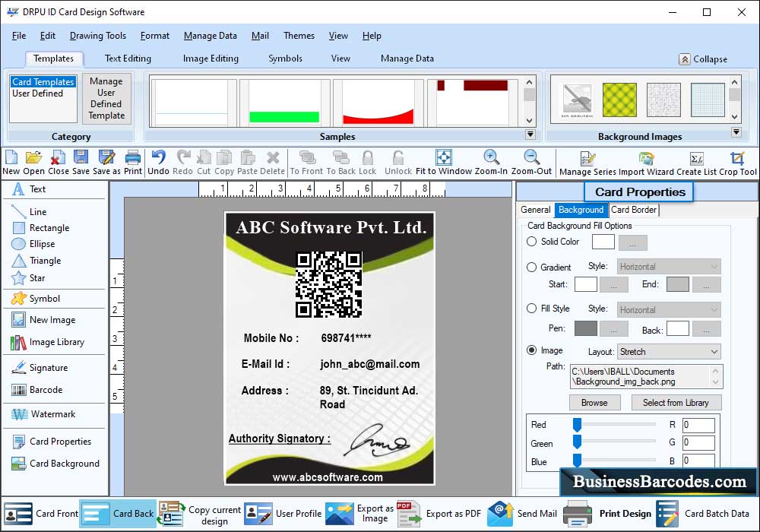Screen dimensions: 760x532
Task: Switch to Card Front view
Action: [41, 514]
